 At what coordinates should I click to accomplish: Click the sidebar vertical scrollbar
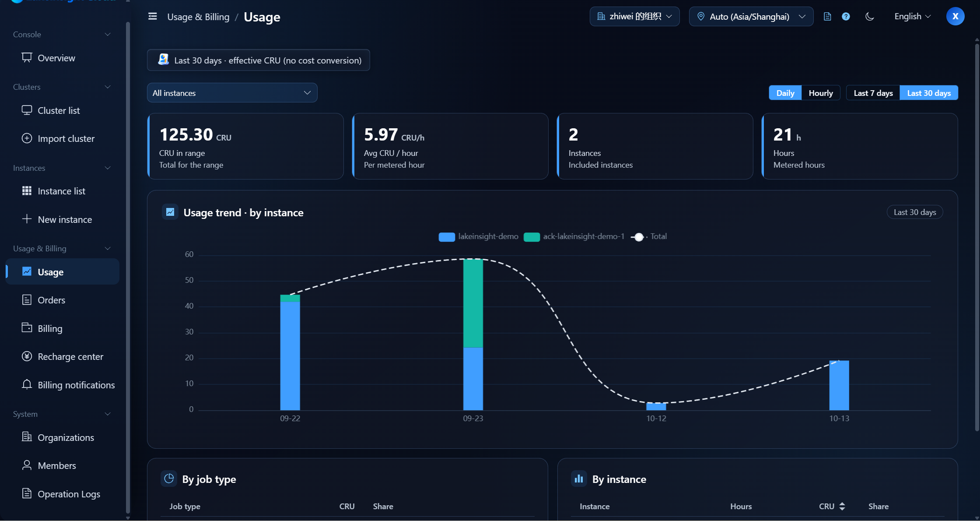pyautogui.click(x=128, y=267)
